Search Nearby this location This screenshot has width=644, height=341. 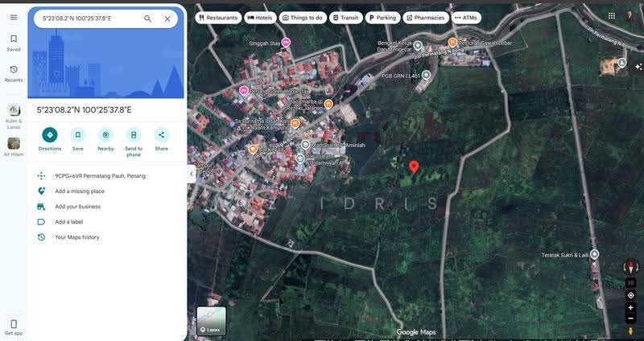[x=105, y=139]
